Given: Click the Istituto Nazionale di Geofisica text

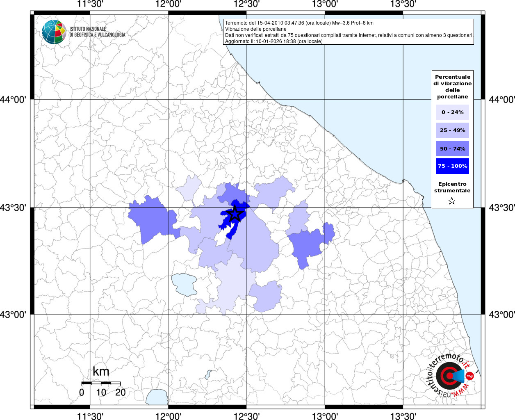Looking at the screenshot, I should [x=97, y=32].
